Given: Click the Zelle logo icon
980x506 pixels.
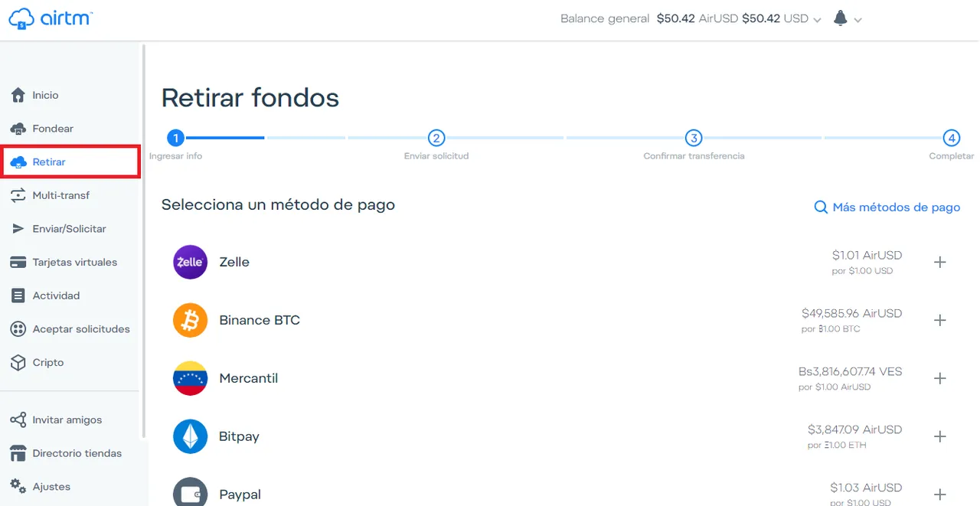Looking at the screenshot, I should (190, 262).
